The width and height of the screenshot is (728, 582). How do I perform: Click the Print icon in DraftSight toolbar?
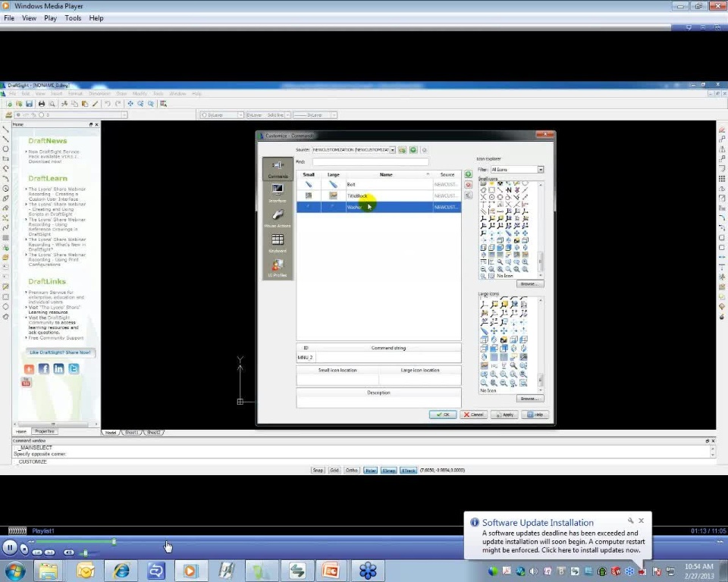coord(41,104)
